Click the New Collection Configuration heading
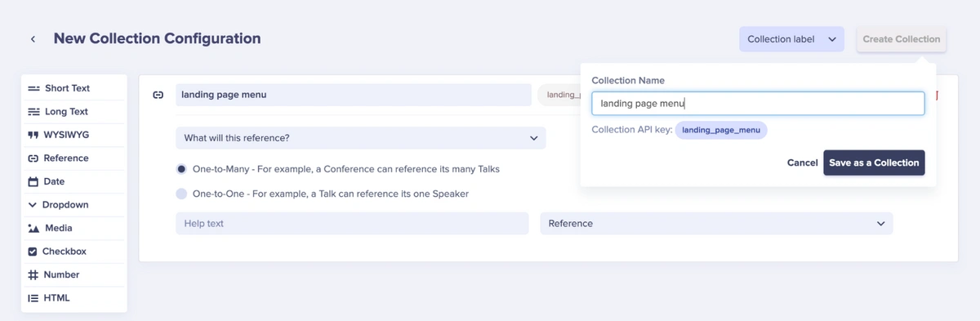Image resolution: width=980 pixels, height=321 pixels. click(158, 38)
